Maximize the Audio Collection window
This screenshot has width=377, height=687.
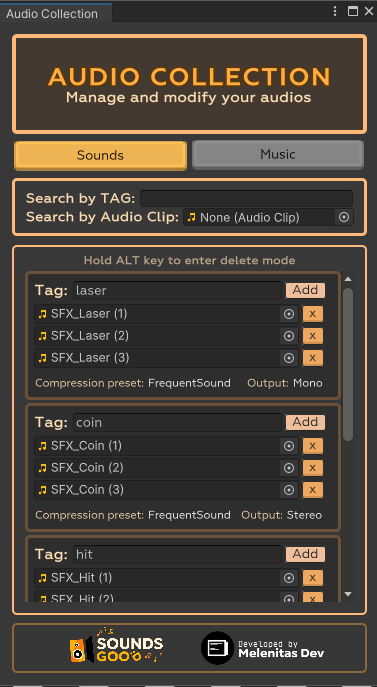[353, 11]
